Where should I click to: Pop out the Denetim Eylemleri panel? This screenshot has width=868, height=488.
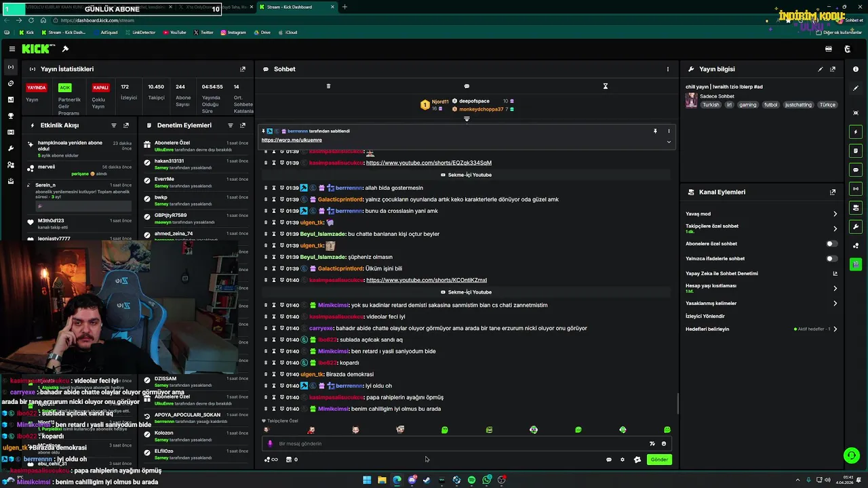(x=243, y=125)
